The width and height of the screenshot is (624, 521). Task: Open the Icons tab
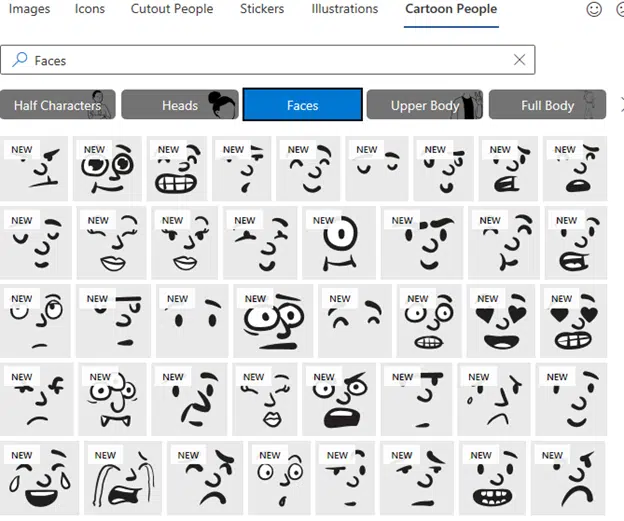(x=90, y=9)
